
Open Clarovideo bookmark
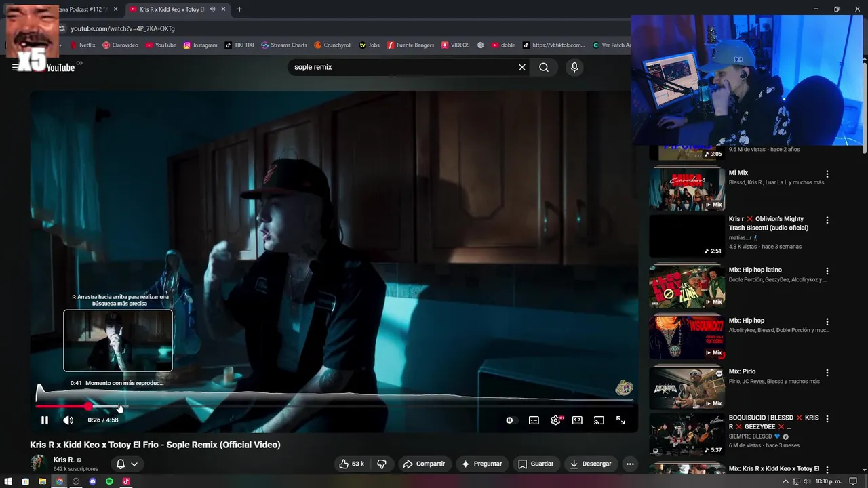(x=120, y=45)
